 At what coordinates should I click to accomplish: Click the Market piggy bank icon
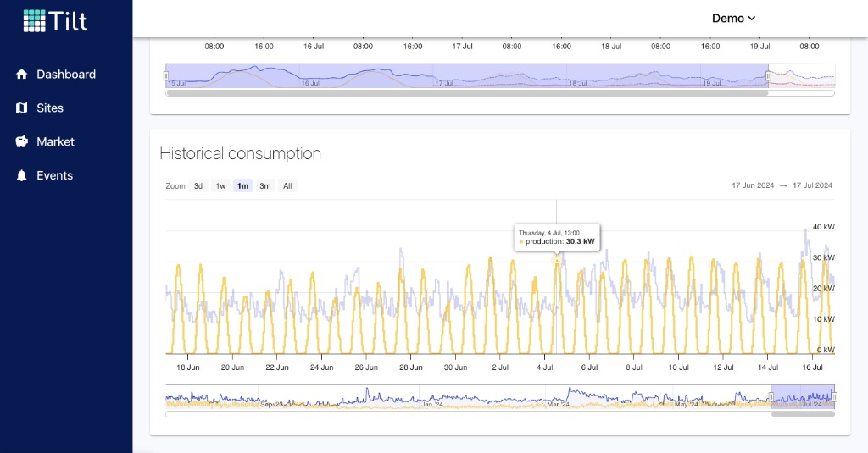tap(22, 142)
